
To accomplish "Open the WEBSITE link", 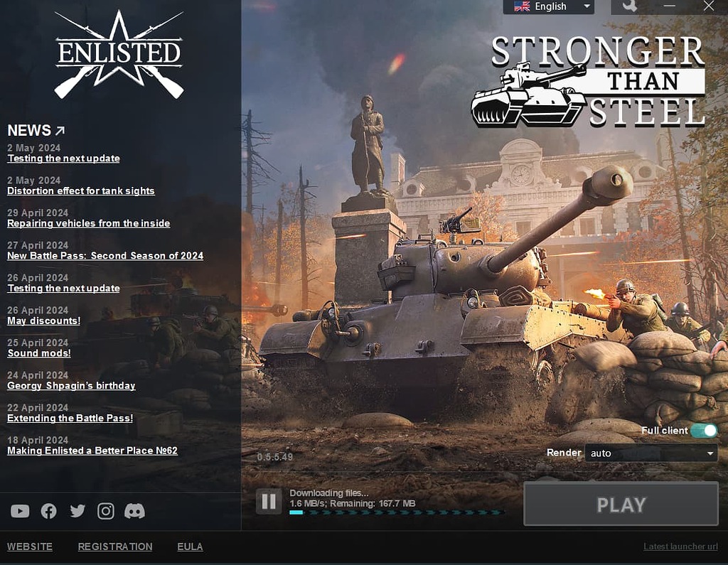I will (30, 547).
